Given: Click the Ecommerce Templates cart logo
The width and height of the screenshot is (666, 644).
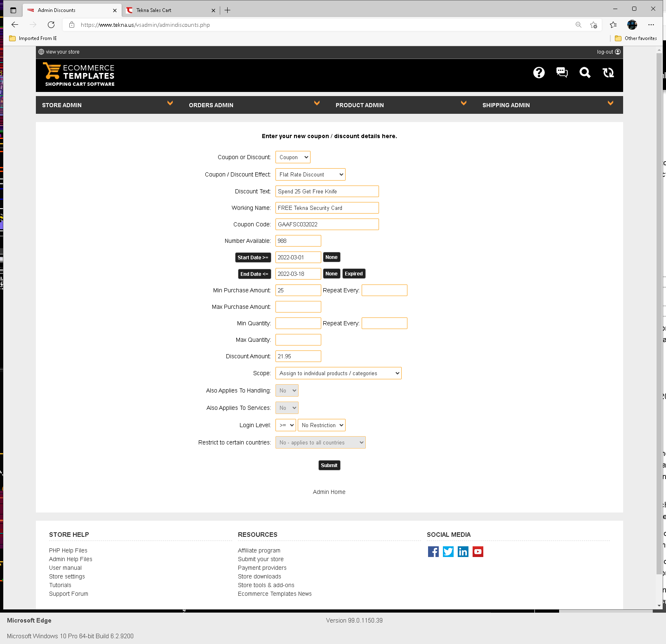Looking at the screenshot, I should pos(79,75).
